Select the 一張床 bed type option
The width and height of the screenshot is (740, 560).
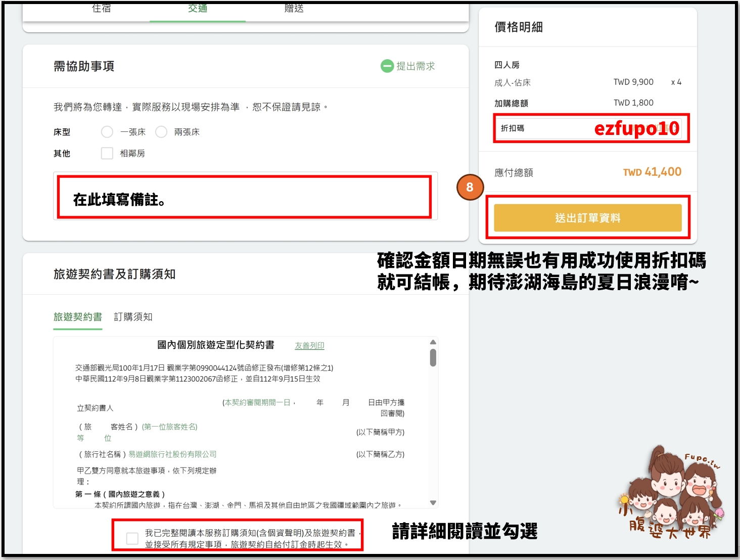107,132
